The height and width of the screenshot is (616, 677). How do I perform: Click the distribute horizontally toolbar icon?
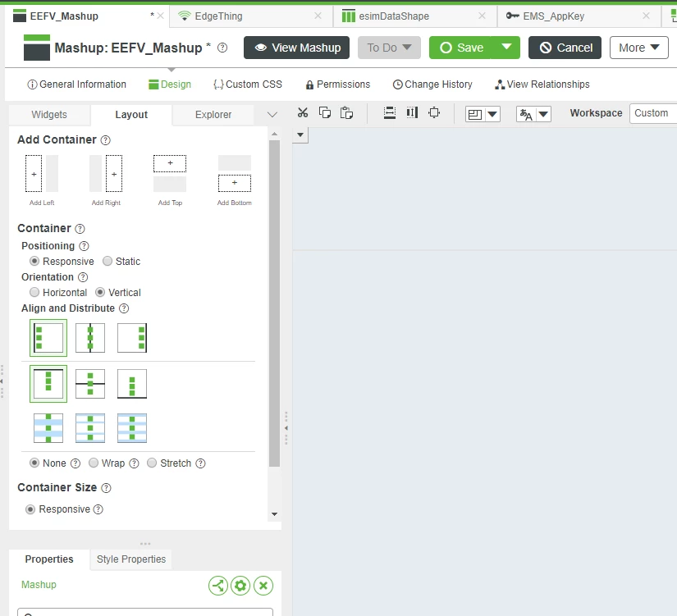(412, 113)
